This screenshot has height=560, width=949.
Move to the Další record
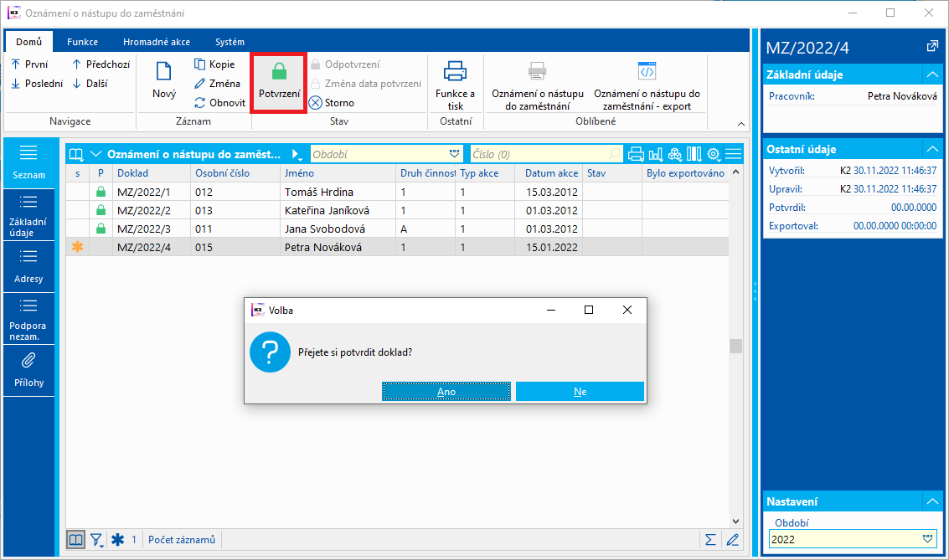pyautogui.click(x=90, y=84)
